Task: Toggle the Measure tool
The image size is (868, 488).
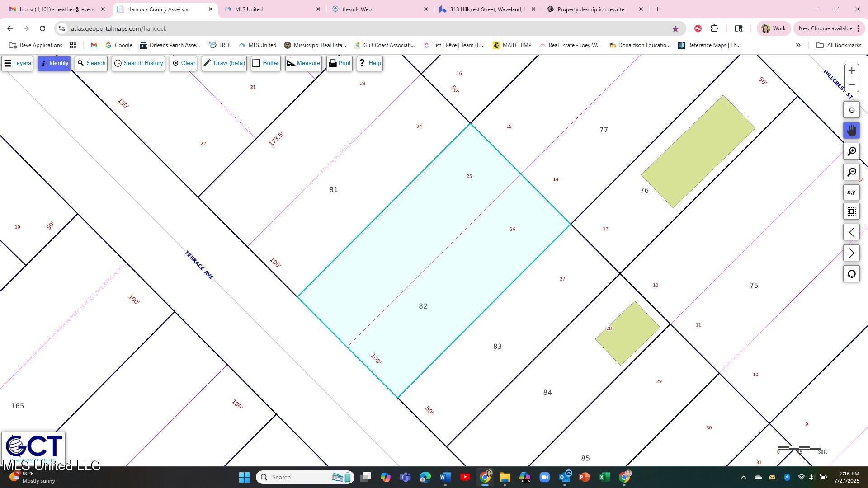Action: pyautogui.click(x=303, y=63)
